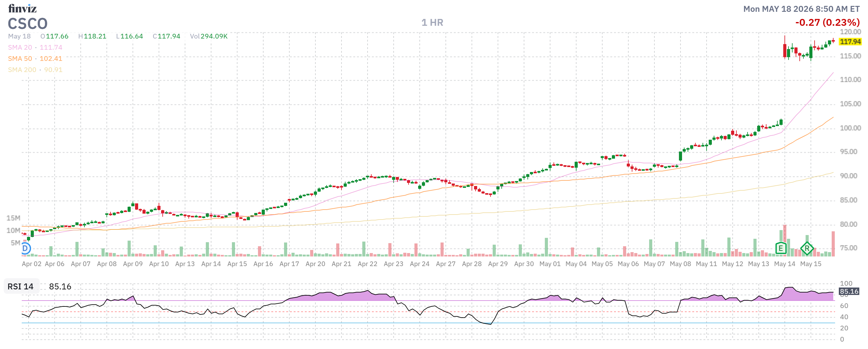
Task: Click the finviz logo
Action: pyautogui.click(x=22, y=8)
